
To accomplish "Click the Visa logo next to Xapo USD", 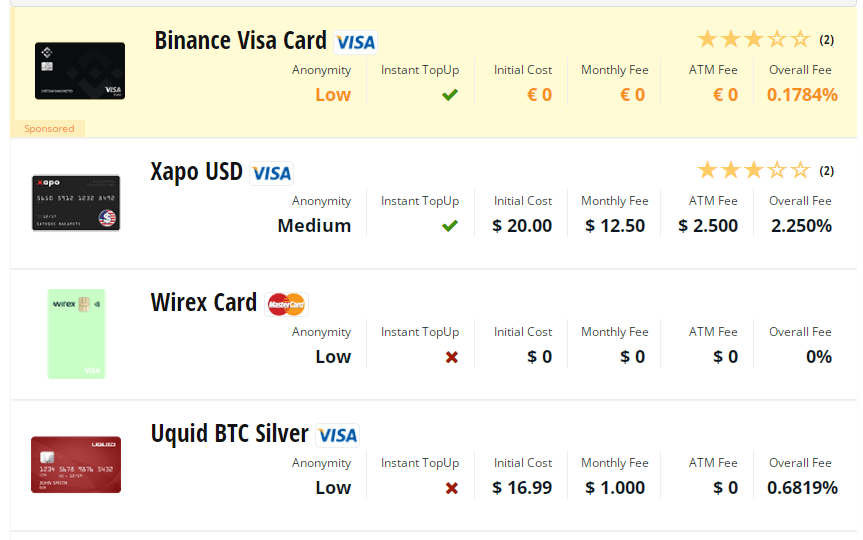I will [x=271, y=173].
